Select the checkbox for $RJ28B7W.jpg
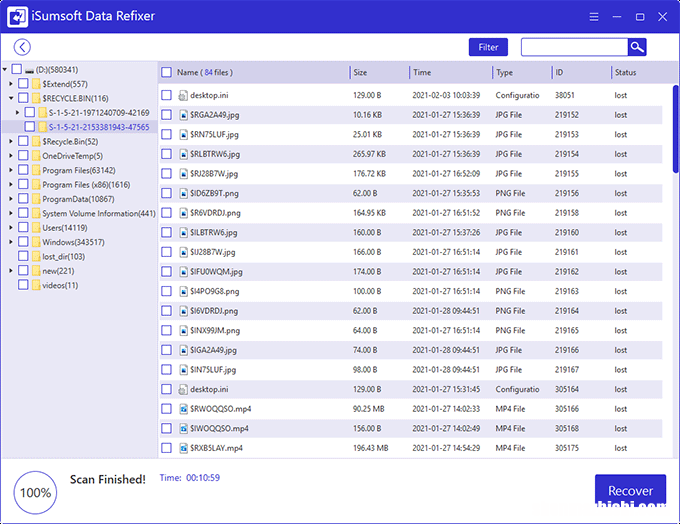 pos(167,174)
